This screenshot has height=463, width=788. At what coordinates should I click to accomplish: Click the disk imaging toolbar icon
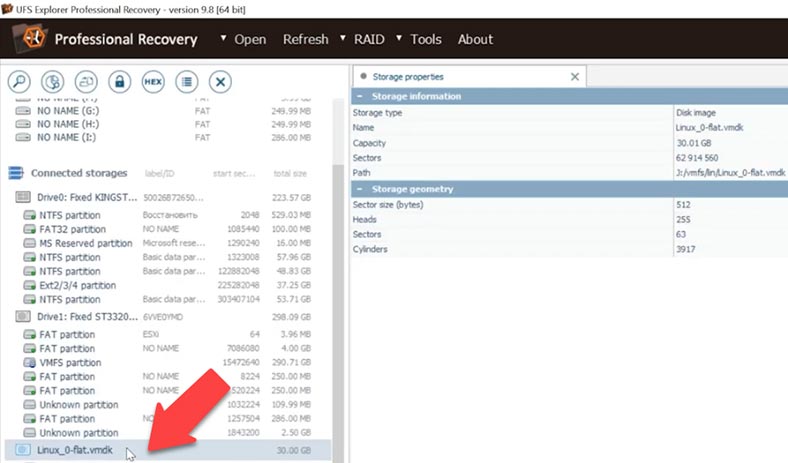[86, 81]
